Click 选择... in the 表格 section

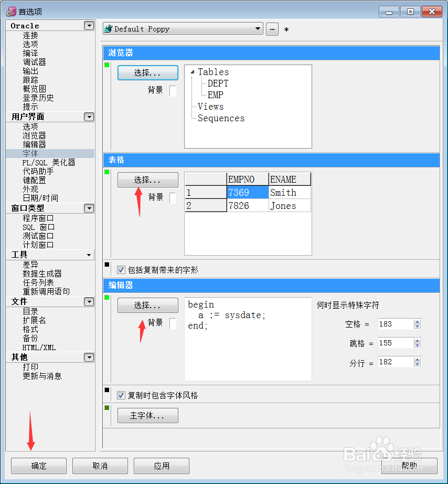[x=147, y=180]
